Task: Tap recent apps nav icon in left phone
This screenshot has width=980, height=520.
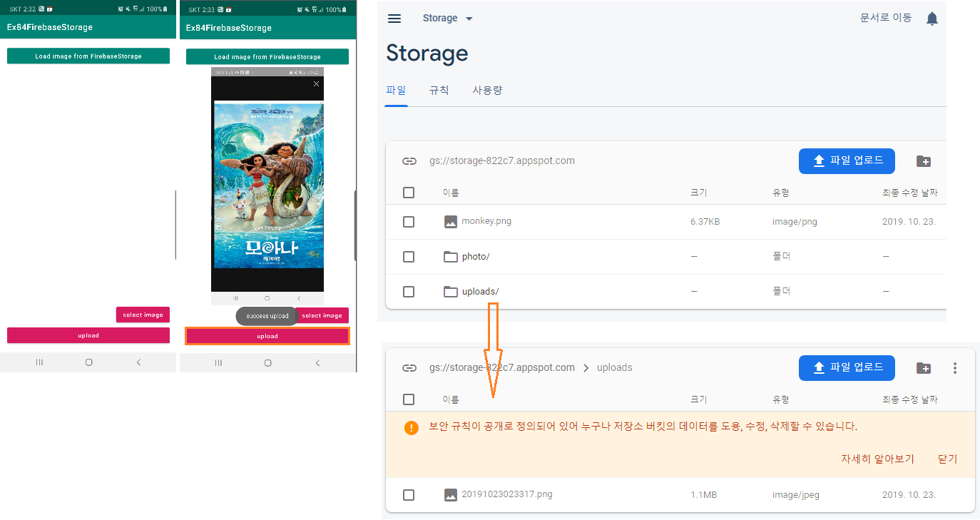Action: point(39,362)
